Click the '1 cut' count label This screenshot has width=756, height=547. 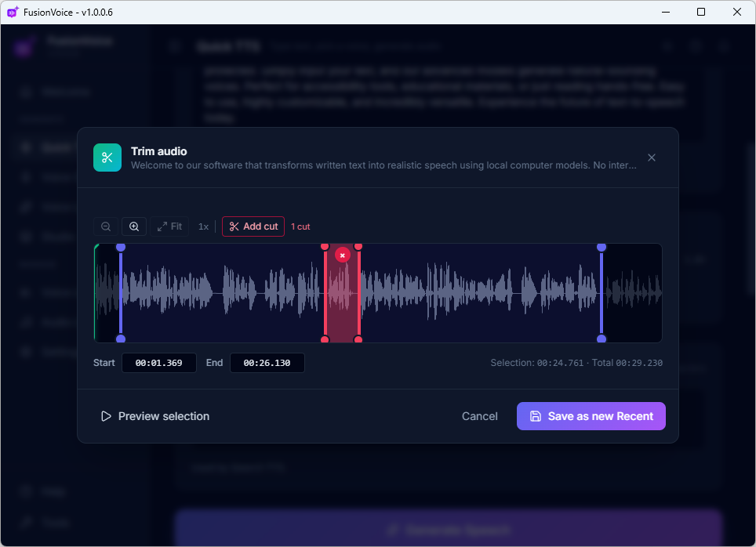point(300,226)
